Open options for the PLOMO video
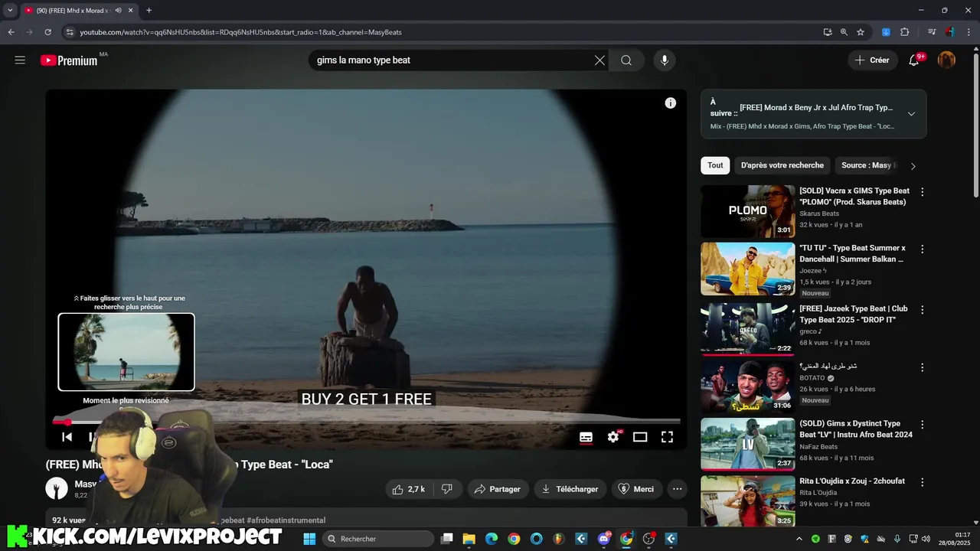980x551 pixels. point(922,192)
